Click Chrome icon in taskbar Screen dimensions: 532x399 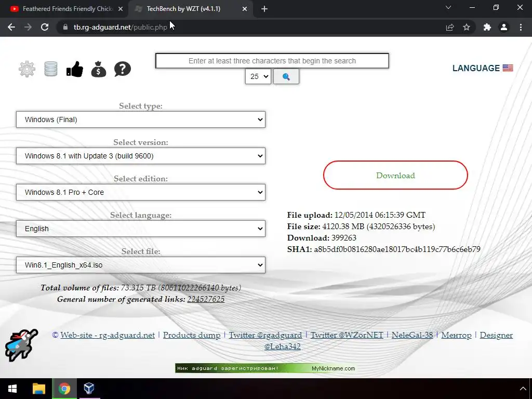click(64, 389)
